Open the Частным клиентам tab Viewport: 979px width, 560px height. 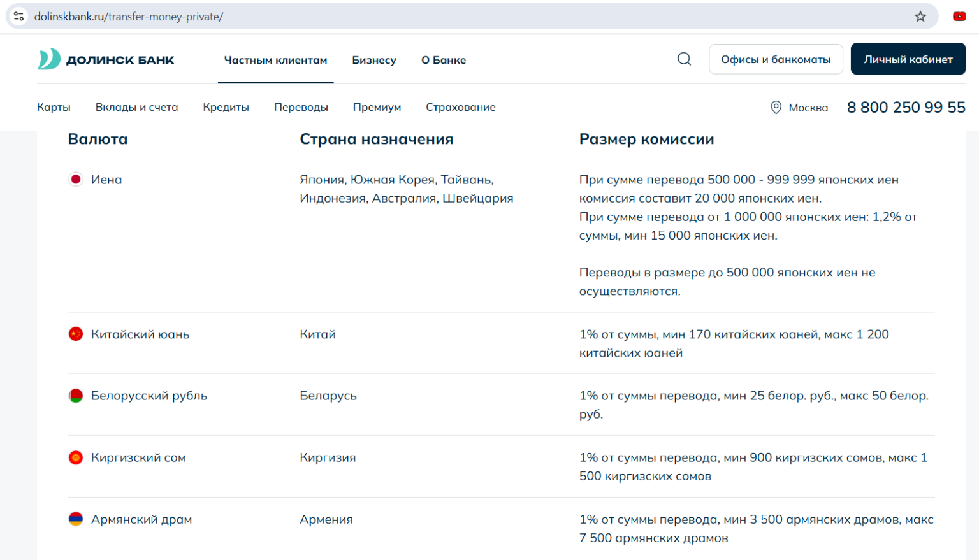click(x=275, y=60)
